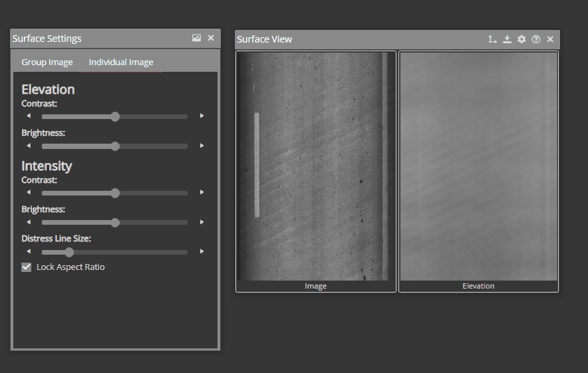588x373 pixels.
Task: Click the axes icon in Surface View header
Action: click(x=492, y=39)
